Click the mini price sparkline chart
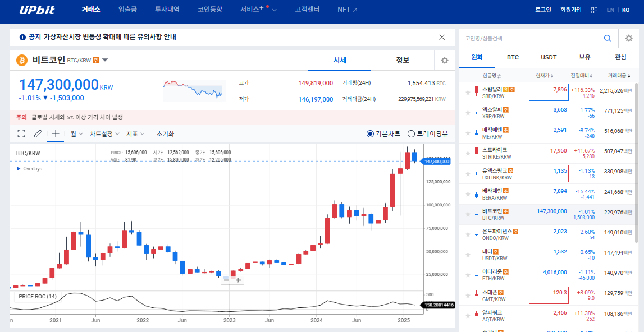 (194, 91)
